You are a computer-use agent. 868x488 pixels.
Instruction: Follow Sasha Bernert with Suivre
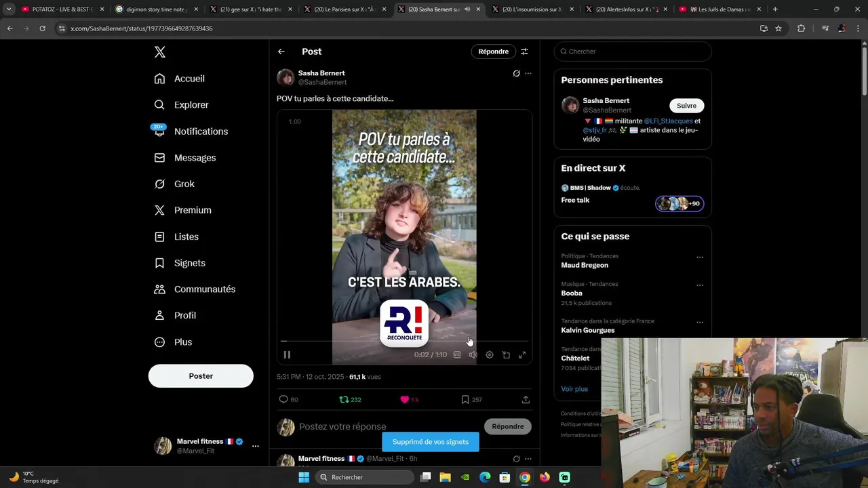(x=686, y=106)
